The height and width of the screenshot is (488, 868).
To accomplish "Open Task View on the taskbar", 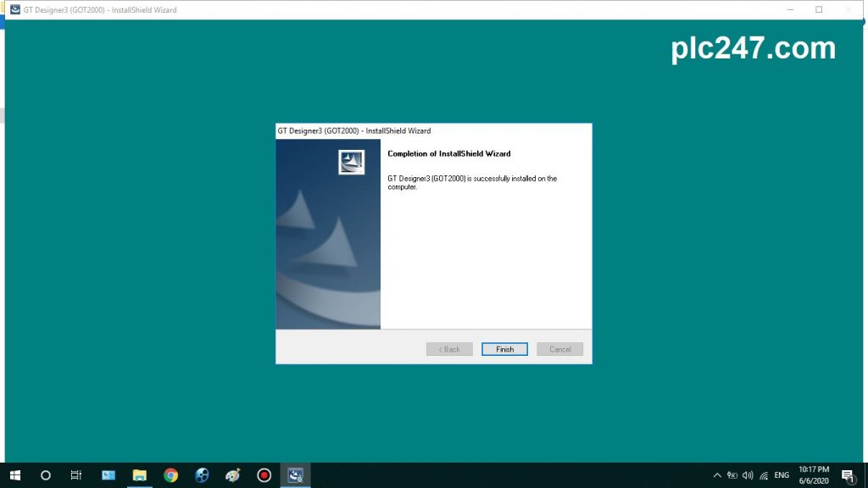I will [75, 475].
